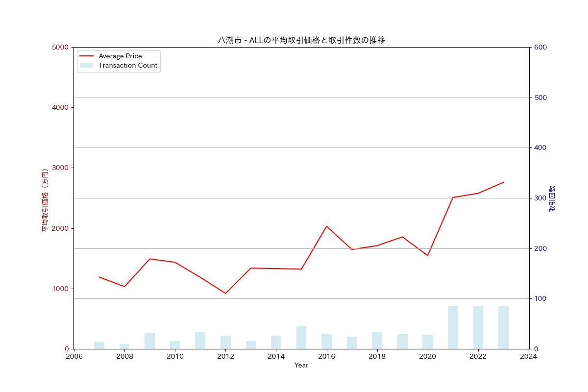Select the 2008 transaction count bar
This screenshot has width=588, height=392.
[124, 346]
